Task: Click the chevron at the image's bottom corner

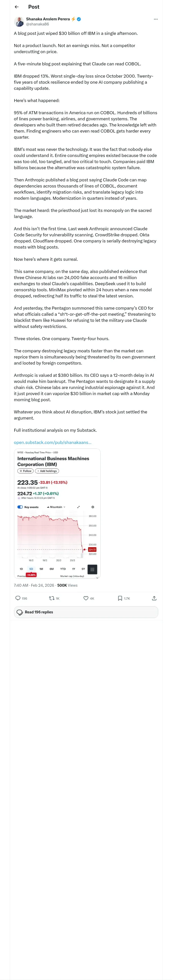Action: pos(97,578)
